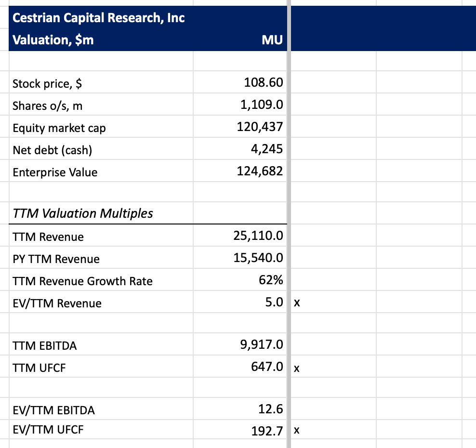Click the PY TTM Revenue value 15,540.0
Screen dimensions: 476x448
pos(258,259)
